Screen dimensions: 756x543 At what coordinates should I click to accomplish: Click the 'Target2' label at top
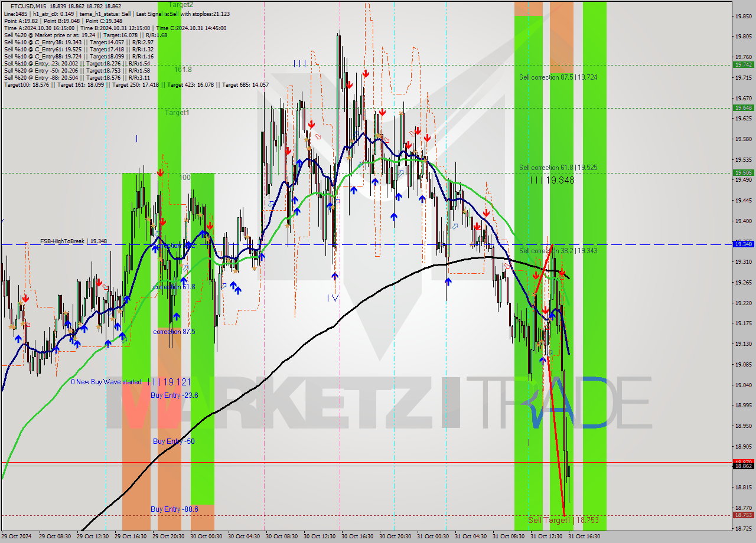181,5
